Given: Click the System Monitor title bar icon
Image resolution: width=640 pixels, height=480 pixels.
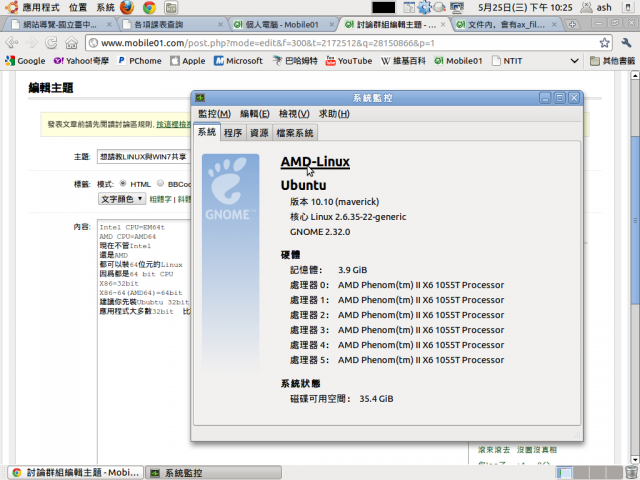Looking at the screenshot, I should click(x=200, y=98).
